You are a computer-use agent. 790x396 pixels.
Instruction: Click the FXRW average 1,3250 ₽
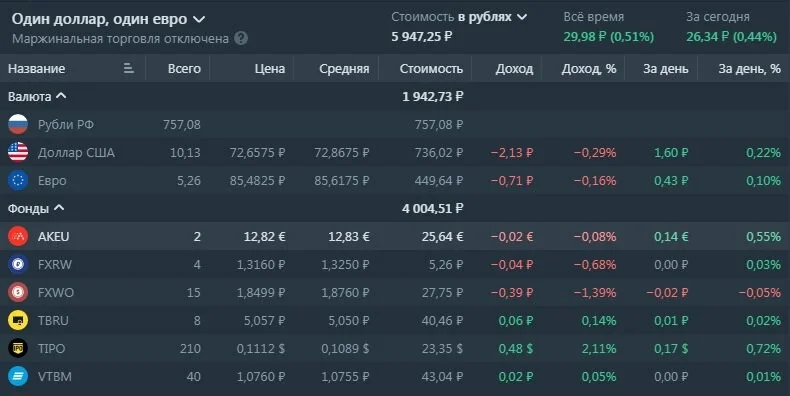click(x=345, y=264)
